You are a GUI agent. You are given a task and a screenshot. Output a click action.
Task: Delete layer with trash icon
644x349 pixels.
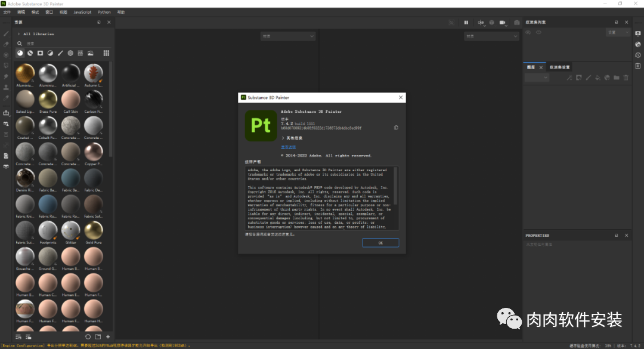coord(626,78)
